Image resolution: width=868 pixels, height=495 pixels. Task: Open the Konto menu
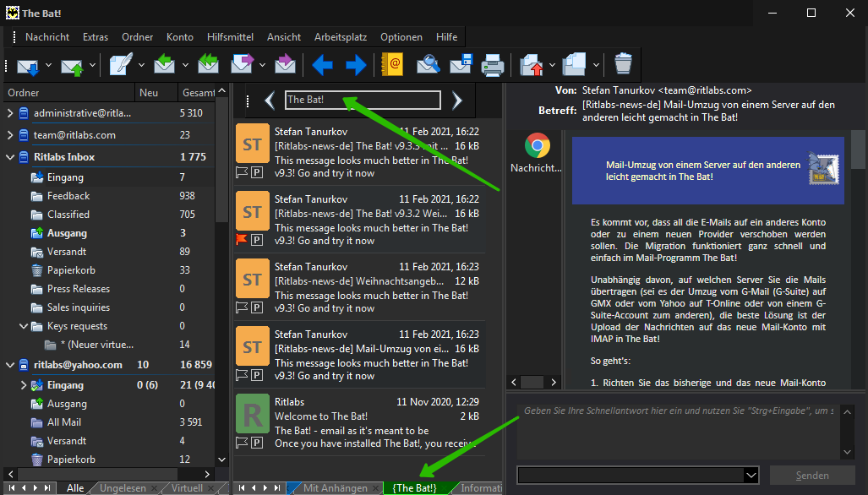(180, 37)
